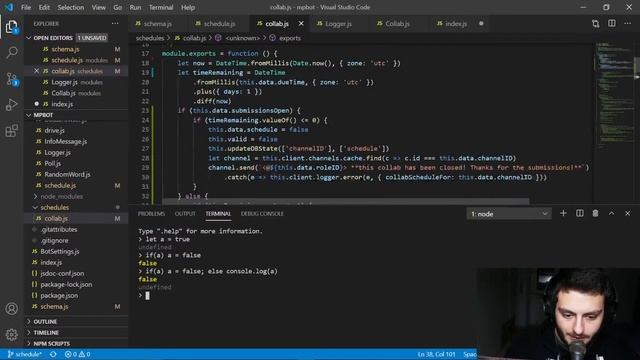Open the Source Control view

pyautogui.click(x=12, y=78)
